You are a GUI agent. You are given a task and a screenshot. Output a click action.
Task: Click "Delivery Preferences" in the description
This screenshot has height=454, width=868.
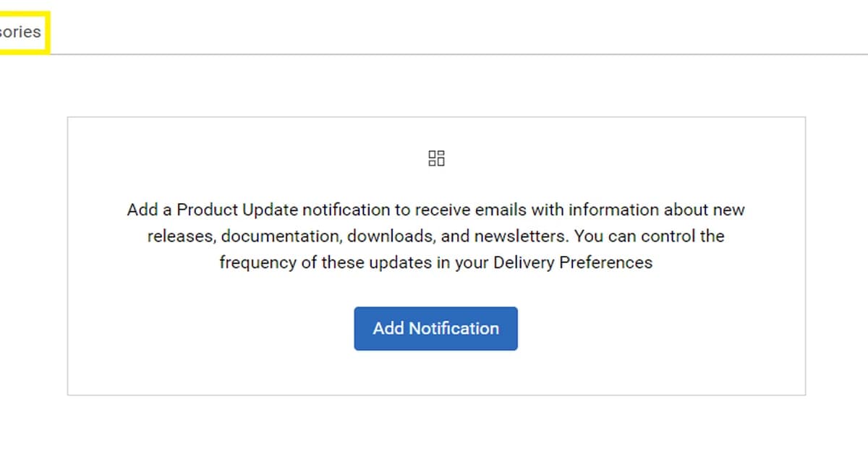[573, 262]
